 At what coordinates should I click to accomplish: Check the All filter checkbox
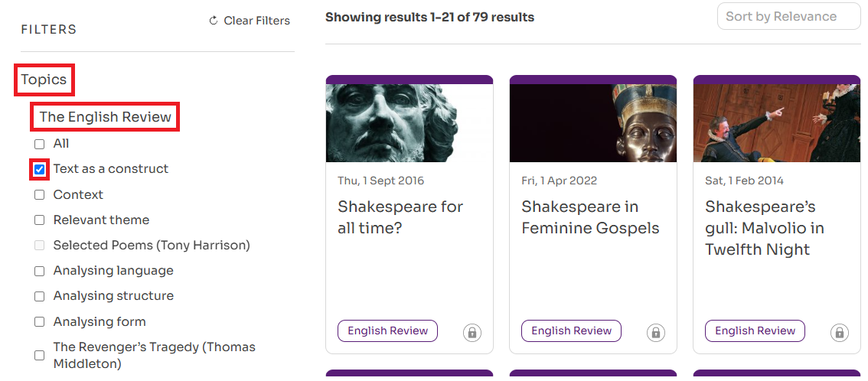40,144
